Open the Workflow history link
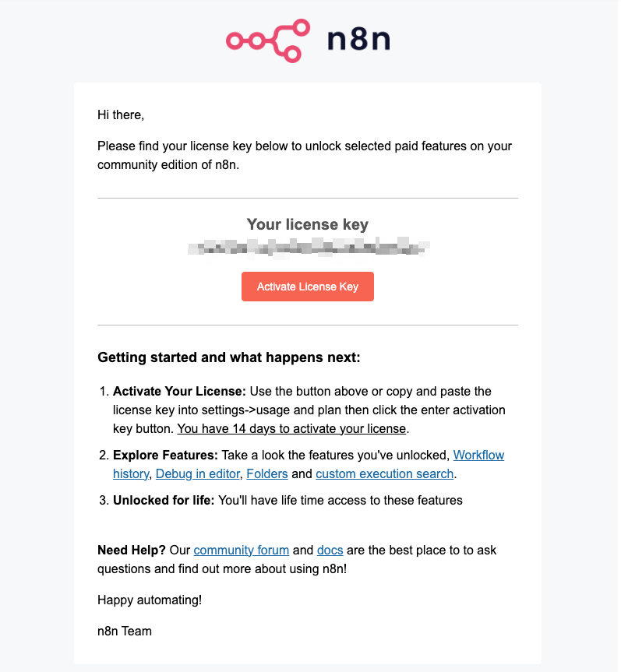The width and height of the screenshot is (621, 672). point(478,455)
